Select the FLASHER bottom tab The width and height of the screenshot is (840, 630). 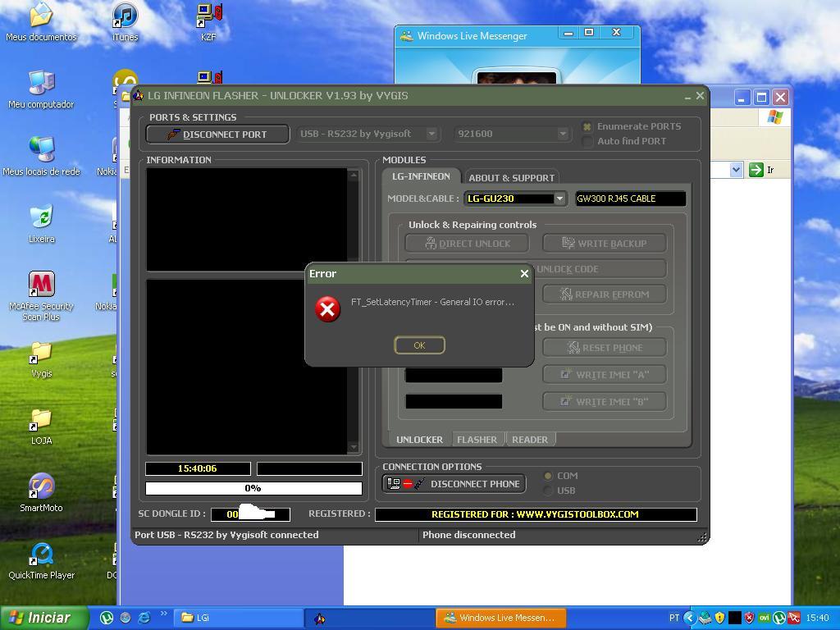(477, 440)
